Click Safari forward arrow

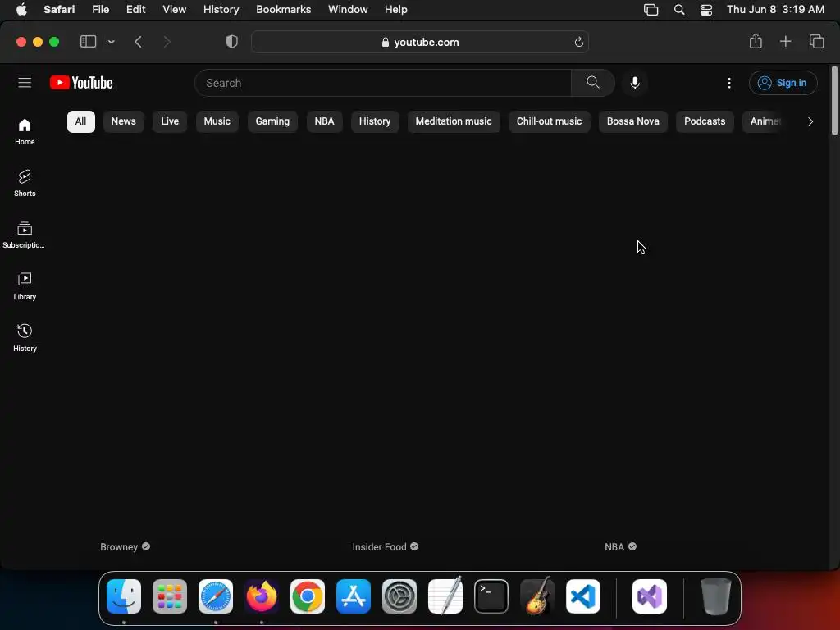tap(167, 42)
